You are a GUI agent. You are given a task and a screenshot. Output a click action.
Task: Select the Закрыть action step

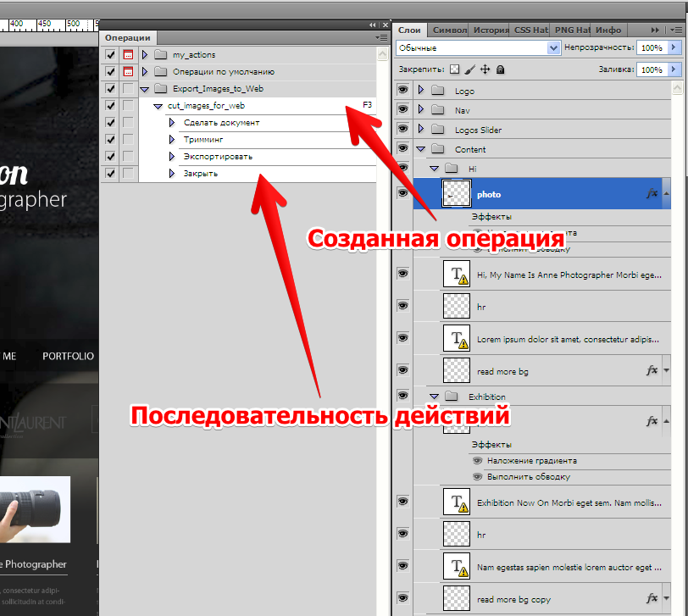(x=258, y=174)
